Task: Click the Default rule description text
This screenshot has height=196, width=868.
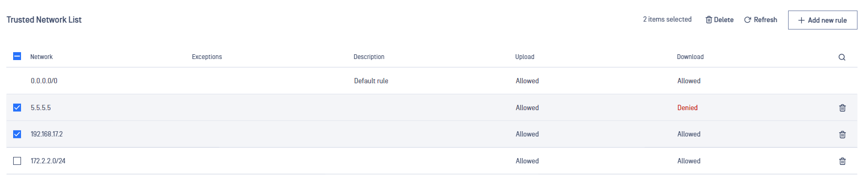Action: pos(371,81)
